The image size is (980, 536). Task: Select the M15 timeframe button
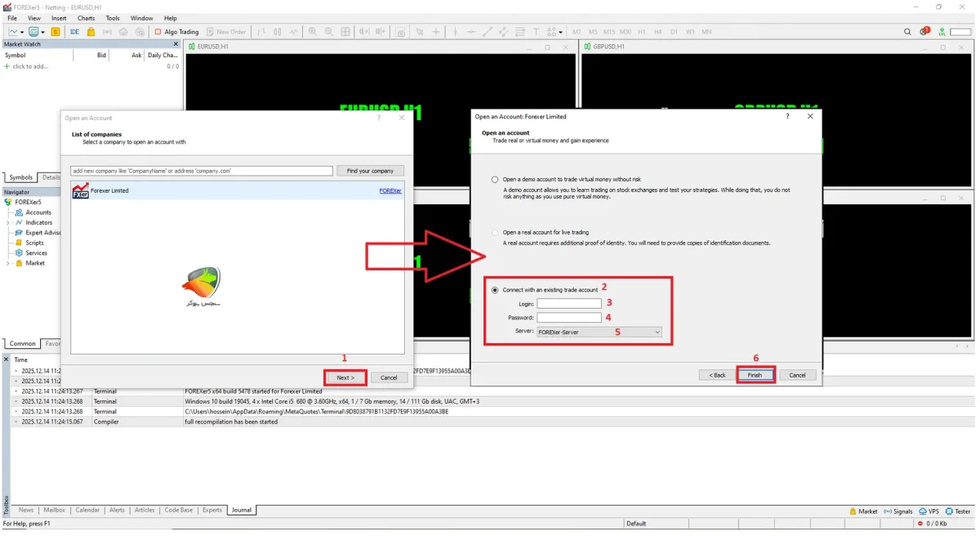[609, 32]
